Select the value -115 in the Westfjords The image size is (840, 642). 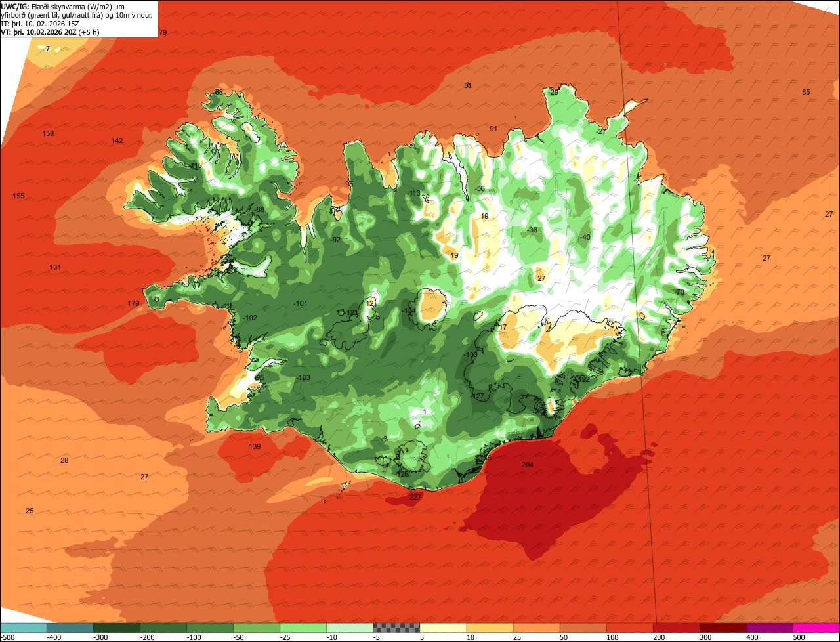(x=195, y=166)
